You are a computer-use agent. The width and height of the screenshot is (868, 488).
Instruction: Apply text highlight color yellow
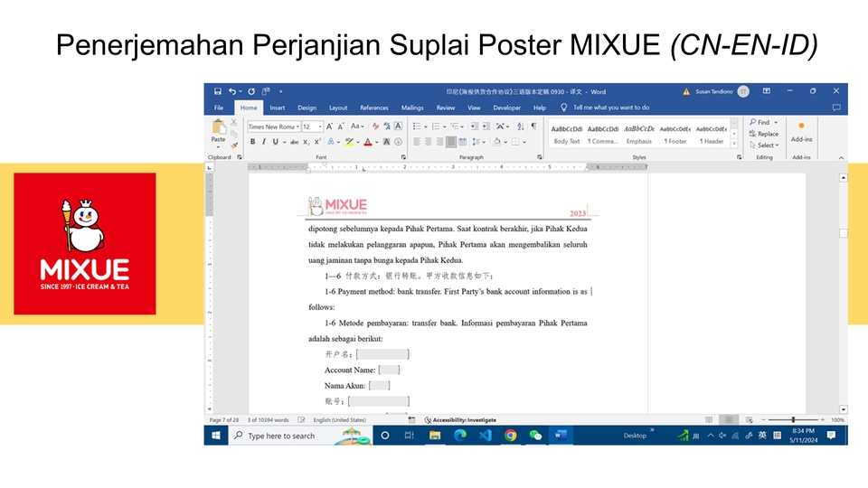point(349,142)
